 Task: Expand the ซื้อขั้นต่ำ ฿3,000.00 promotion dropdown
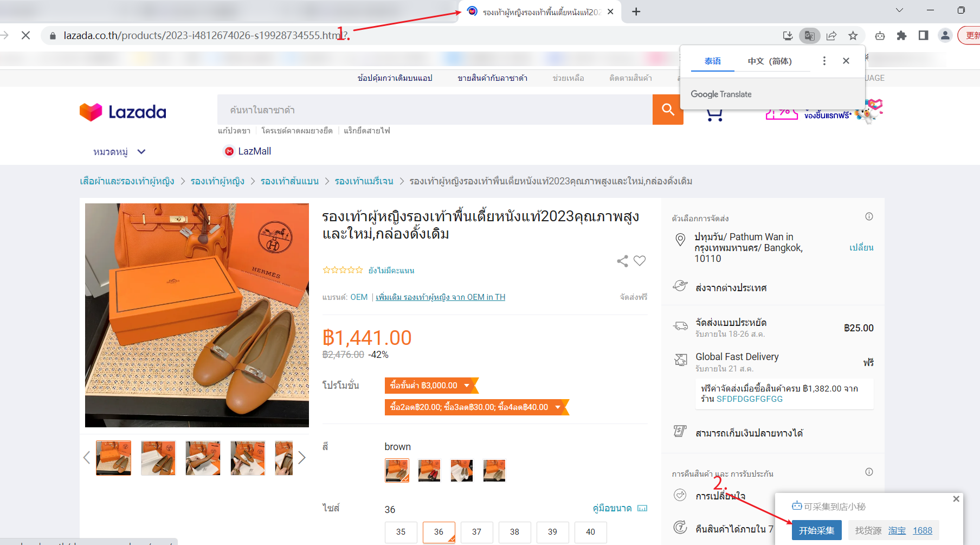pyautogui.click(x=431, y=386)
